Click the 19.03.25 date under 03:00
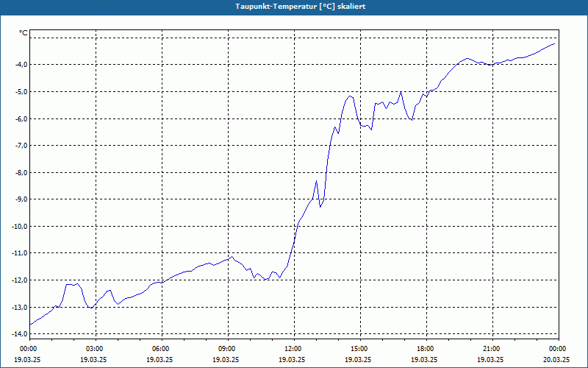The image size is (588, 368). pyautogui.click(x=93, y=359)
